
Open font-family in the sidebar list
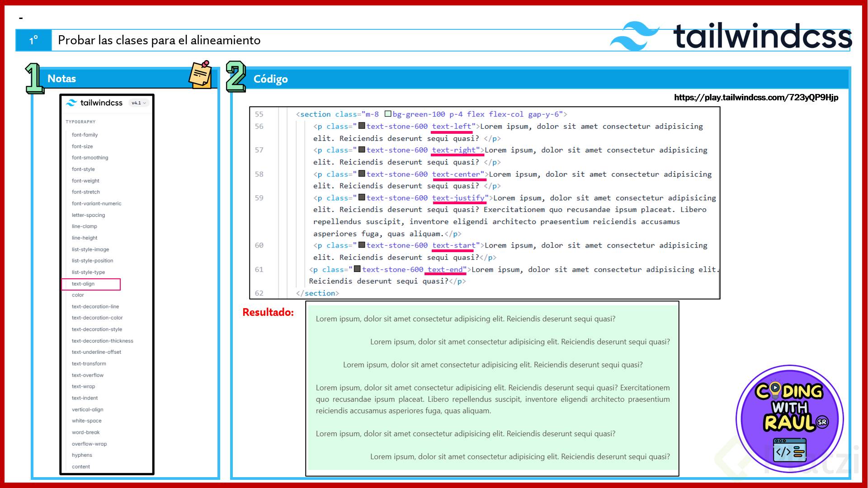[x=85, y=135]
